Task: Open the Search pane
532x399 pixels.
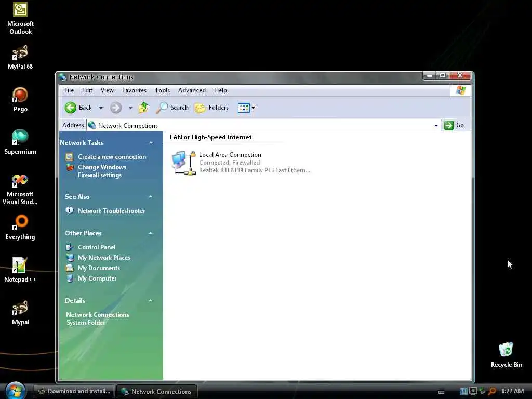Action: (x=172, y=108)
